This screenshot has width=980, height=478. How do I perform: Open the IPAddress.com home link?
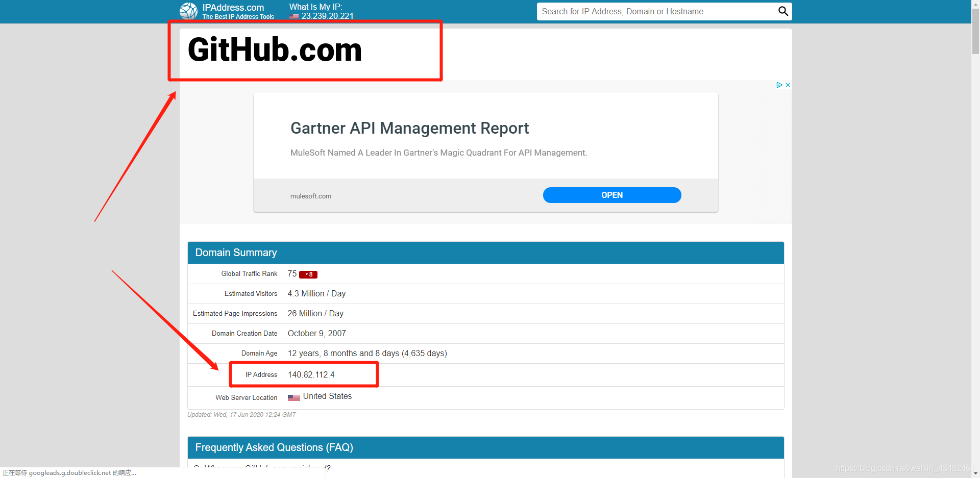click(x=233, y=8)
